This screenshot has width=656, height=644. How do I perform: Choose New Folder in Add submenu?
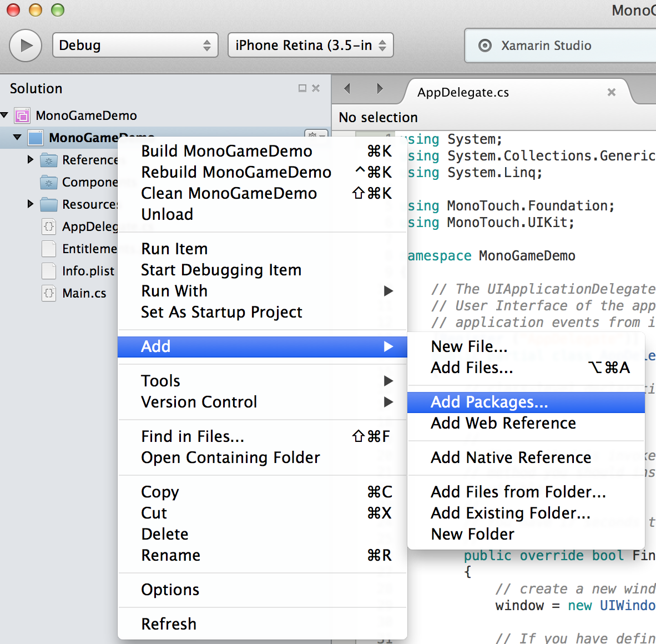(x=526, y=535)
